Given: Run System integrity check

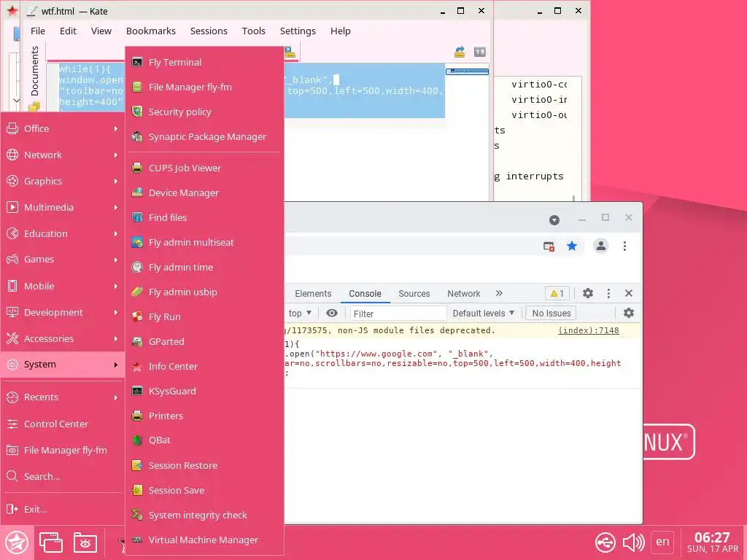Looking at the screenshot, I should point(205,515).
